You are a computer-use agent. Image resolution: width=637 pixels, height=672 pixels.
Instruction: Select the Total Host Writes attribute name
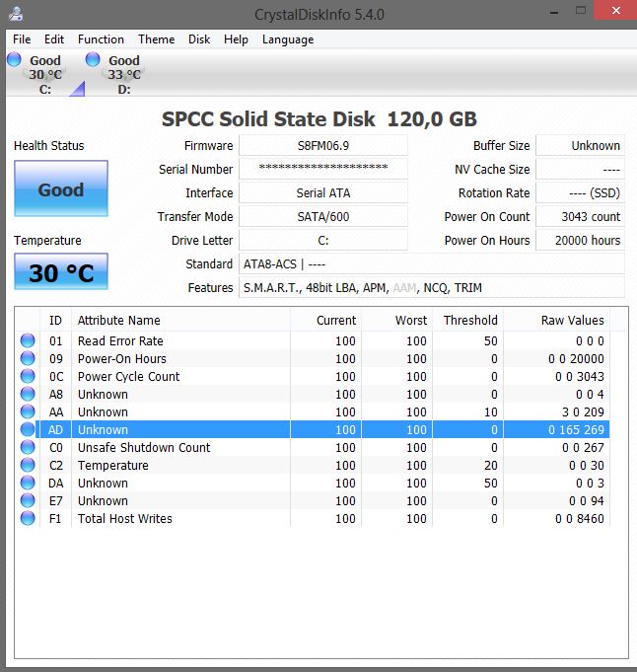(125, 519)
